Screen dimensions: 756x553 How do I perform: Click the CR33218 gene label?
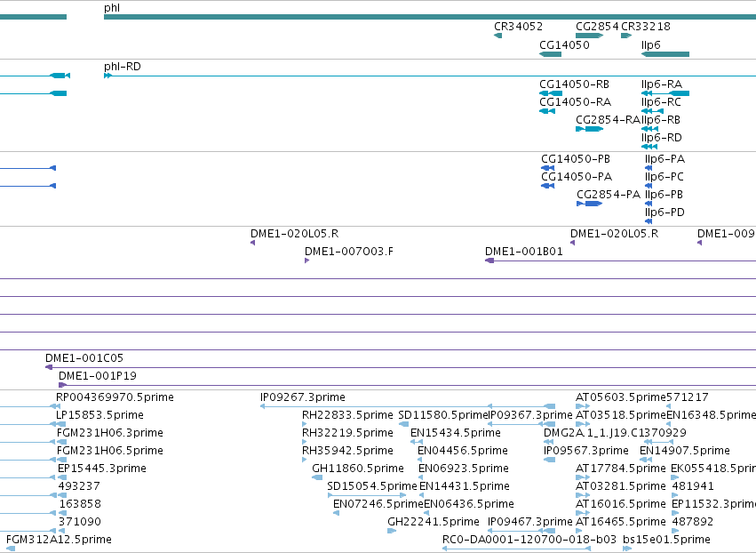pos(646,27)
